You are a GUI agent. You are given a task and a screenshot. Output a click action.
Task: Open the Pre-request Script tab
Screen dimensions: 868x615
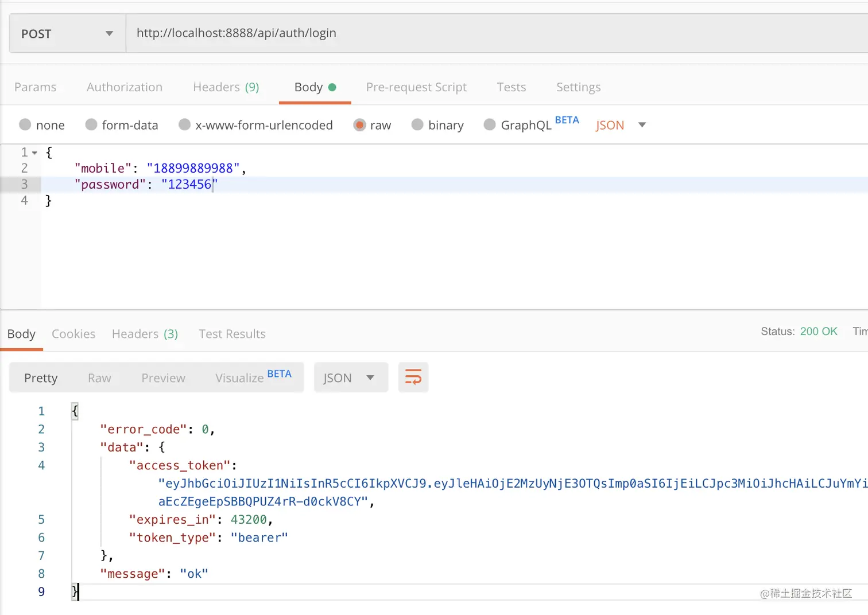tap(416, 87)
